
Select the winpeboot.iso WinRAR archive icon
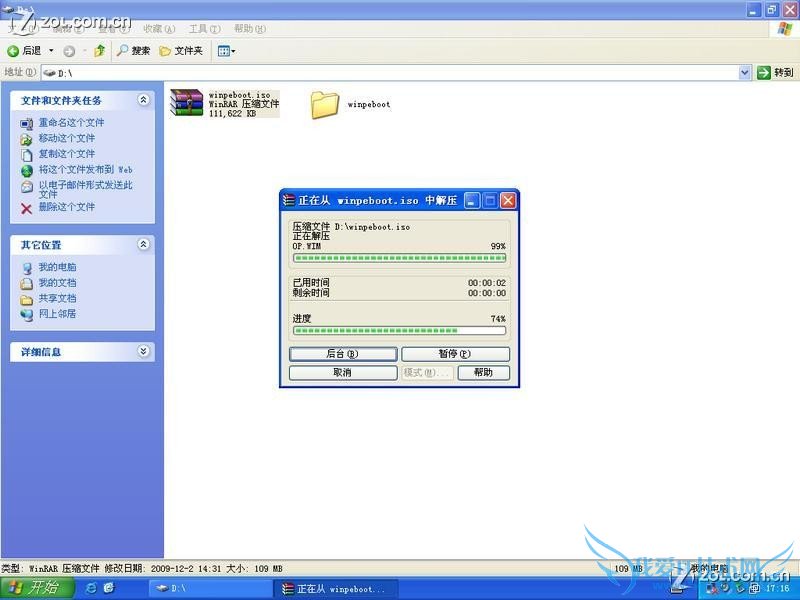pos(186,103)
